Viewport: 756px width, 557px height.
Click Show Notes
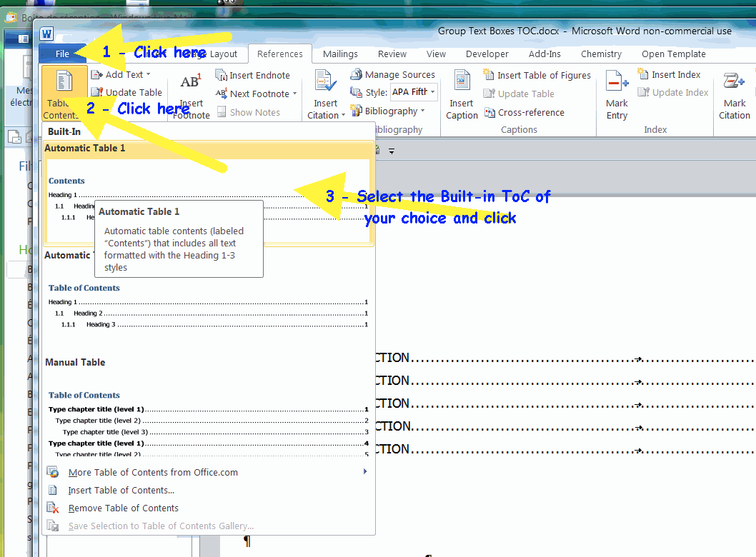[248, 112]
